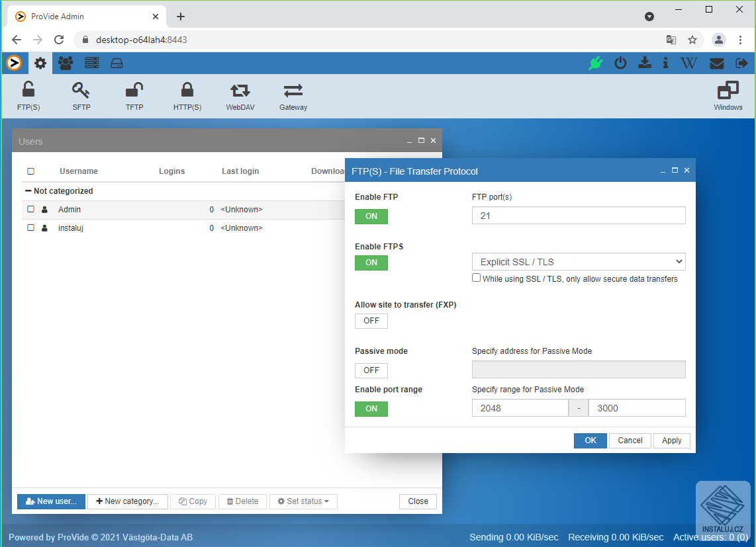This screenshot has height=547, width=756.
Task: Click the New category... button
Action: pos(128,501)
